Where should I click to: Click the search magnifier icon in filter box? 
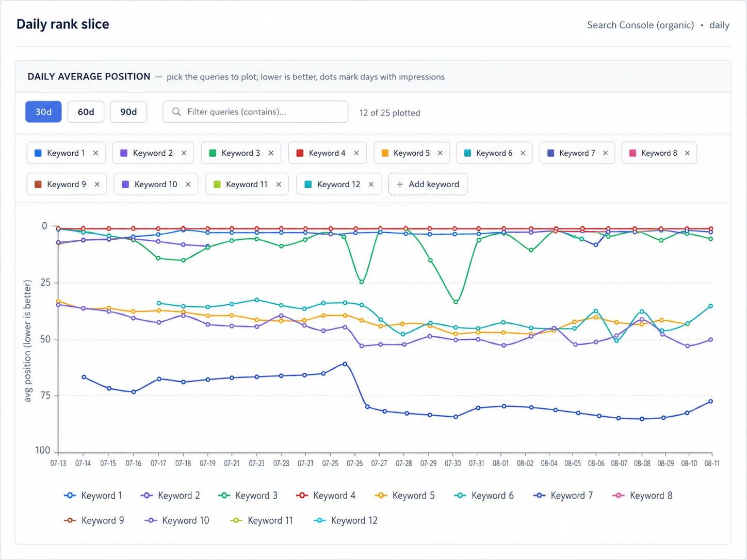coord(176,112)
